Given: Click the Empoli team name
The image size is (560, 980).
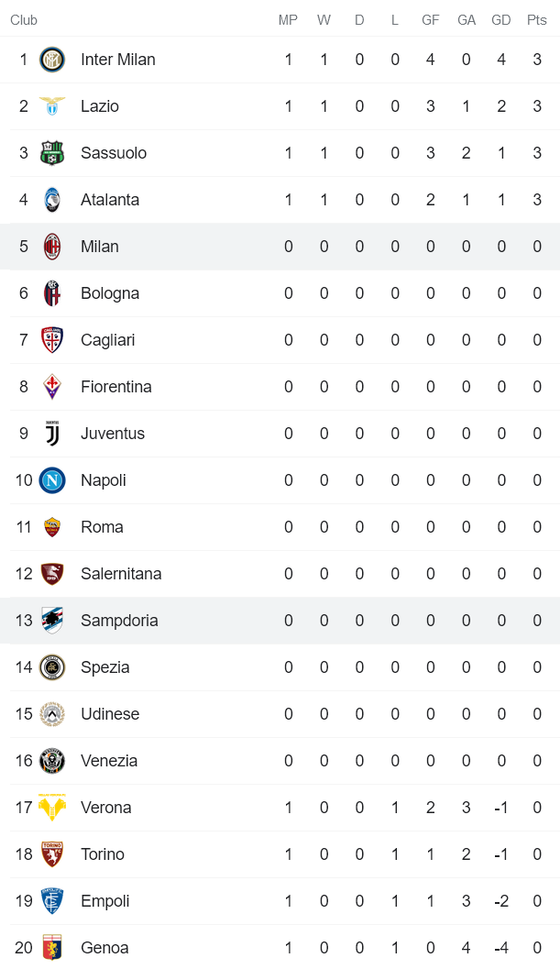Looking at the screenshot, I should click(104, 900).
